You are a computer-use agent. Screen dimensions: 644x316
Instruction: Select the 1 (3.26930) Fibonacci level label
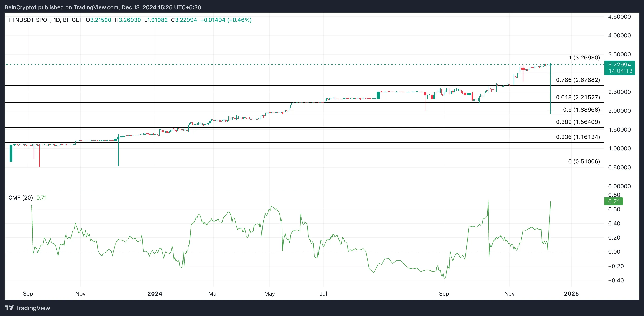click(584, 58)
